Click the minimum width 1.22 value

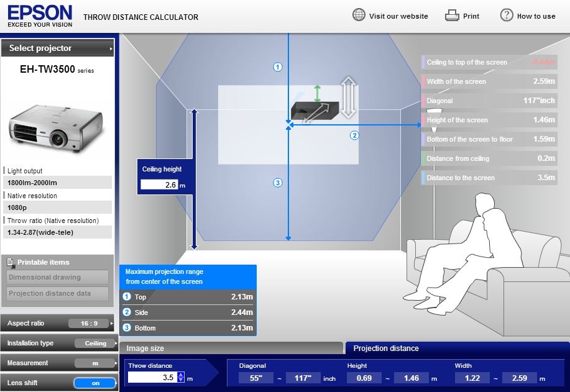472,378
